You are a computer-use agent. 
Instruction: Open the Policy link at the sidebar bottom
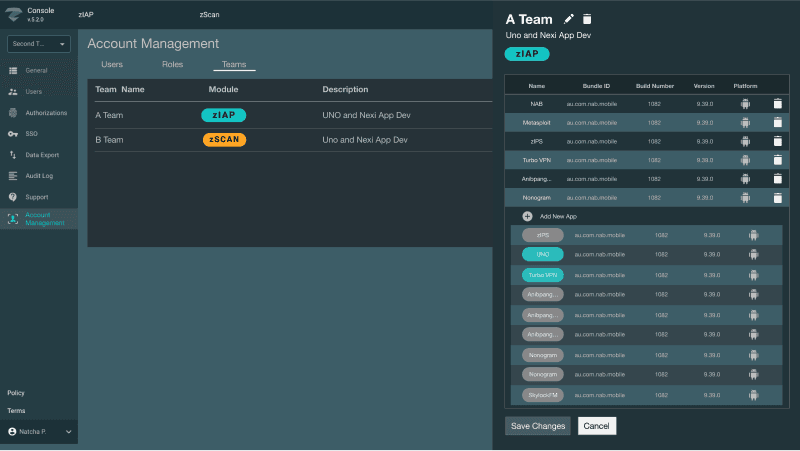pos(16,393)
